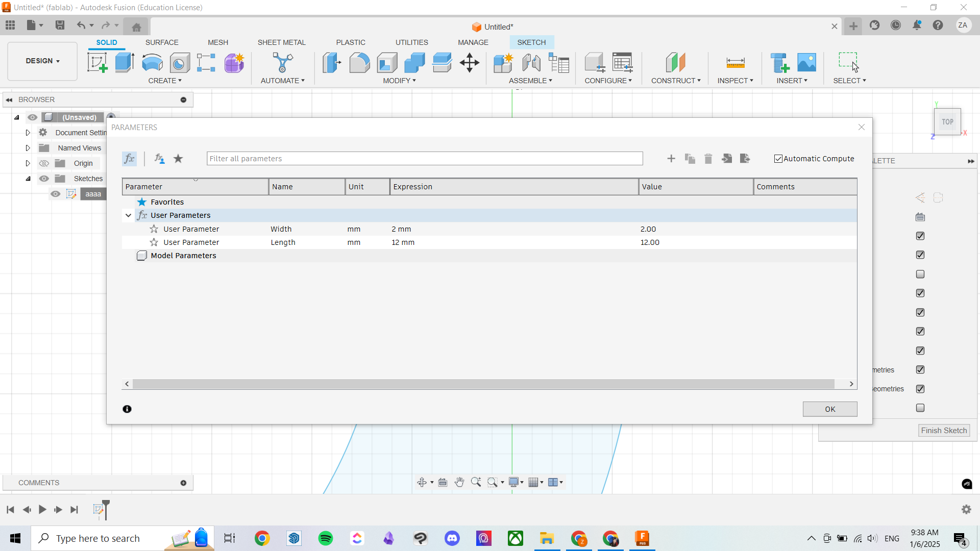Click the Create Form purple icon
The height and width of the screenshot is (551, 980).
pyautogui.click(x=234, y=63)
